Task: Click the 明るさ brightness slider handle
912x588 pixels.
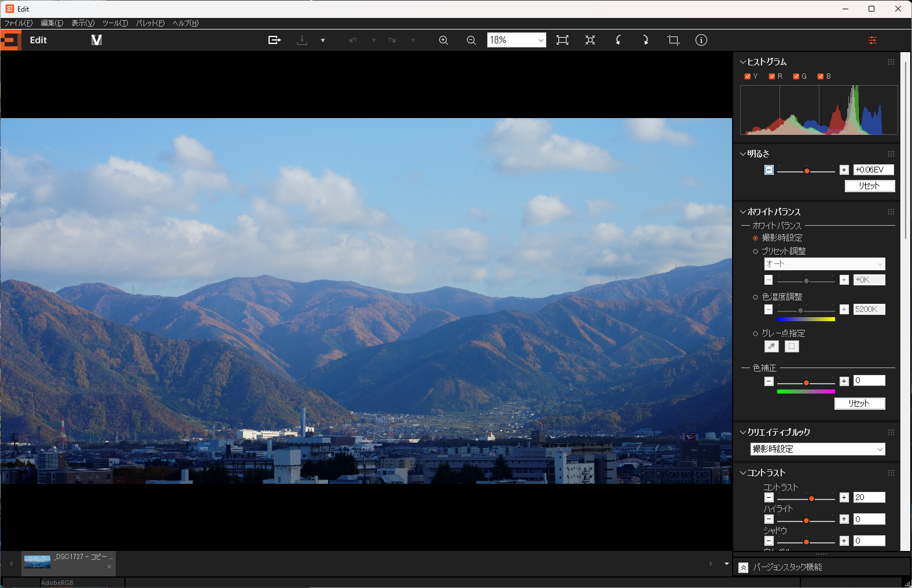Action: click(x=807, y=171)
